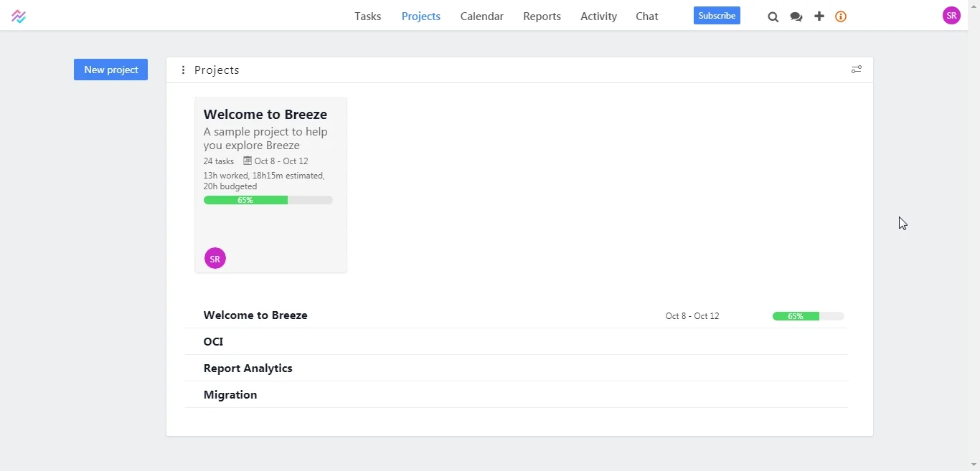980x471 pixels.
Task: Open Welcome to Breeze project card title
Action: click(265, 114)
